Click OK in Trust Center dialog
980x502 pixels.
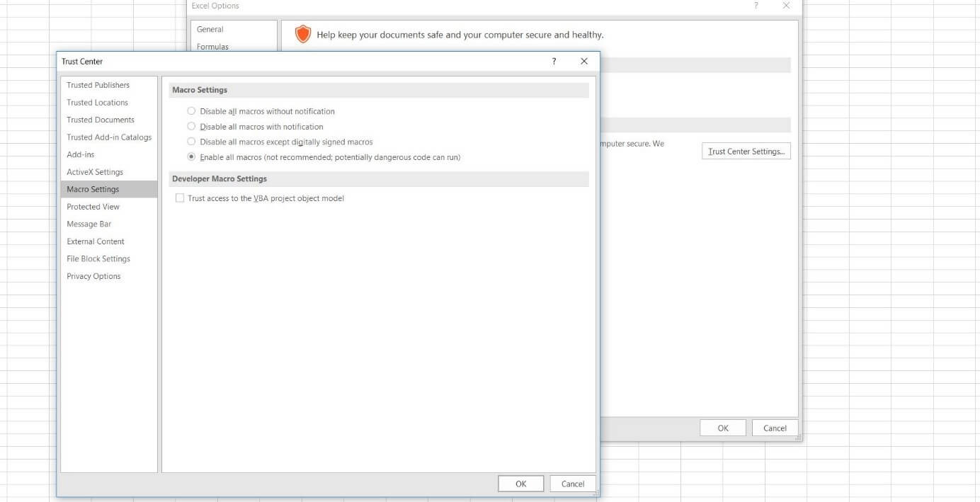tap(520, 484)
